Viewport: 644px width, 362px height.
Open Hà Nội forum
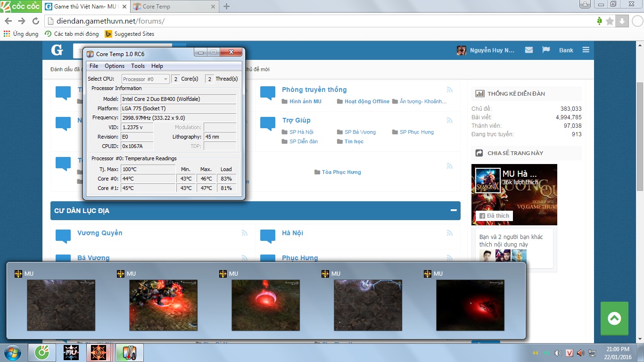292,233
